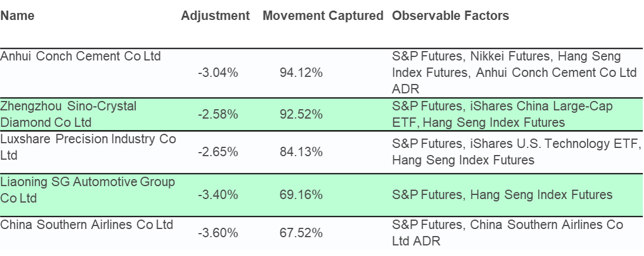
Task: Click the 67.52% movement captured value
Action: tap(301, 233)
